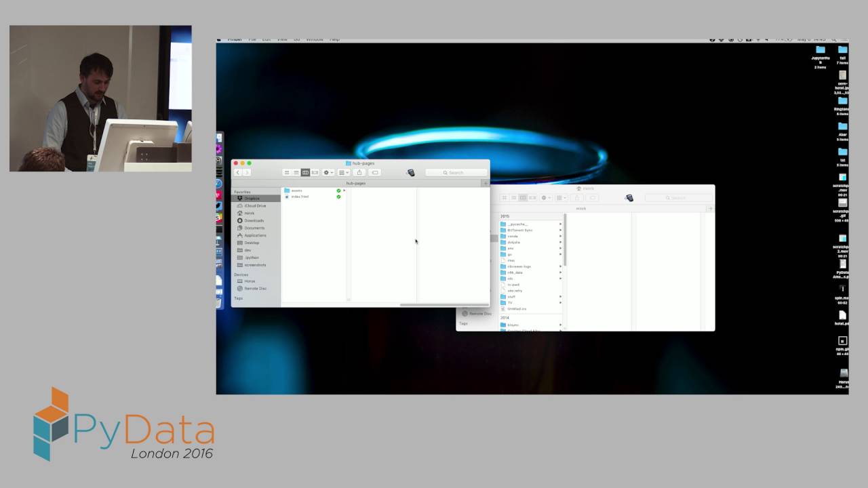
Task: Switch hub-pages window to icon view
Action: point(287,173)
